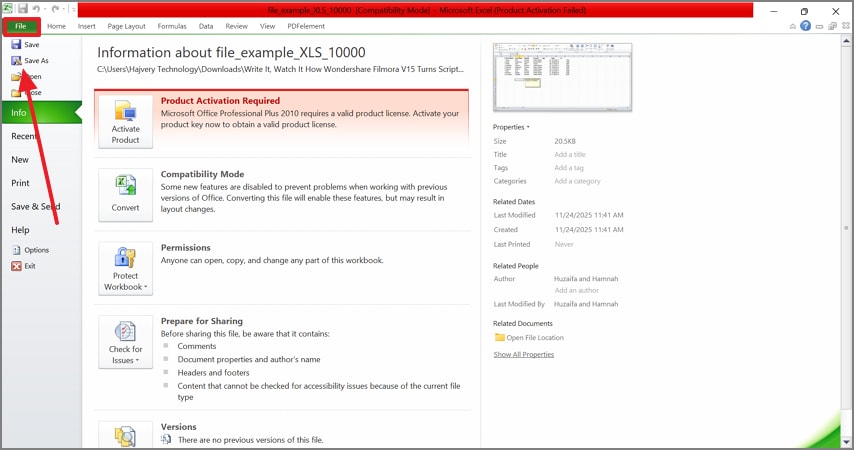The image size is (854, 450).
Task: Click the Undo icon in title bar
Action: pos(36,9)
